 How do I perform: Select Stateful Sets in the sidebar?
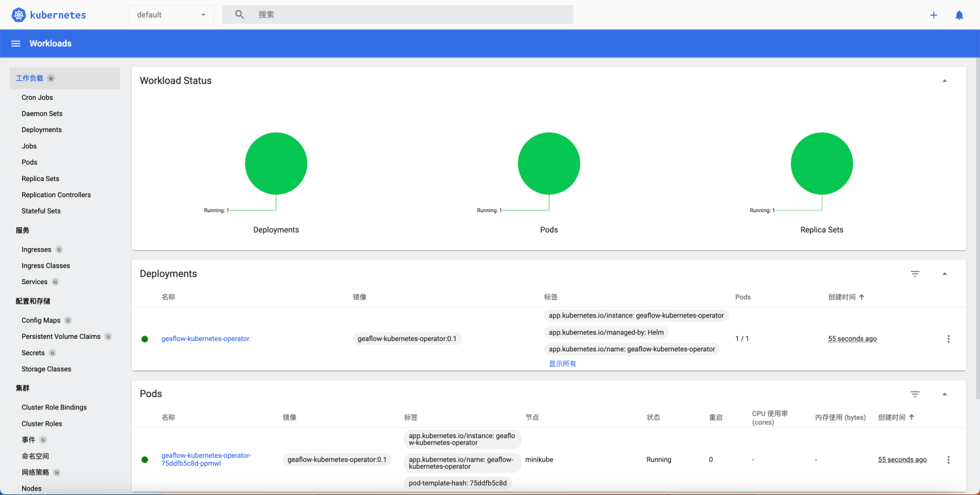(x=41, y=211)
